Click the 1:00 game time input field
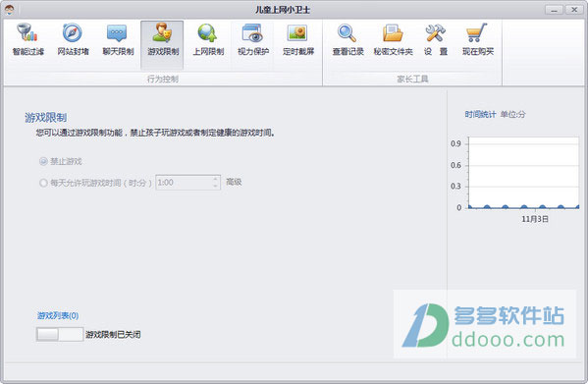The image size is (588, 384). tap(184, 183)
